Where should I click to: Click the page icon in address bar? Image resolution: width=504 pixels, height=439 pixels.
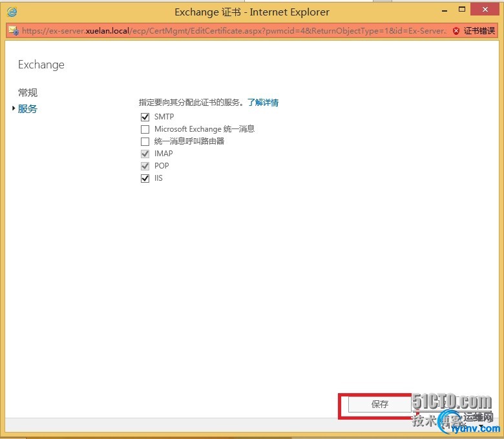[14, 31]
